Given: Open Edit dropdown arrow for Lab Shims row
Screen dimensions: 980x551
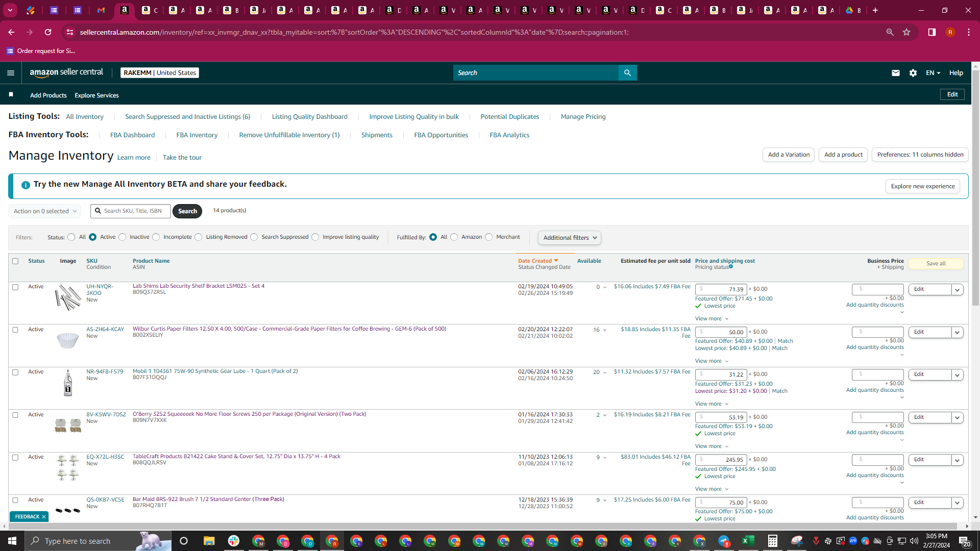Looking at the screenshot, I should click(x=958, y=290).
